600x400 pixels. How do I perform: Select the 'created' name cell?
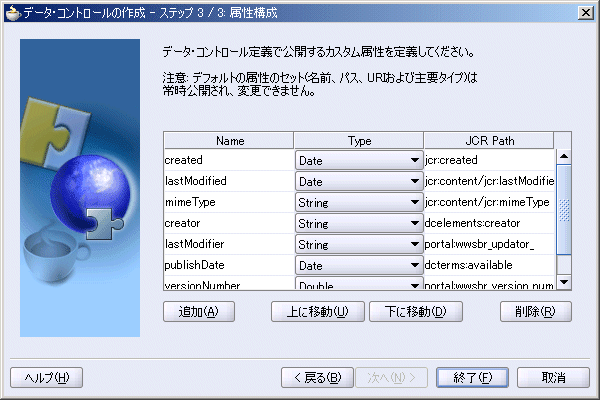(229, 160)
